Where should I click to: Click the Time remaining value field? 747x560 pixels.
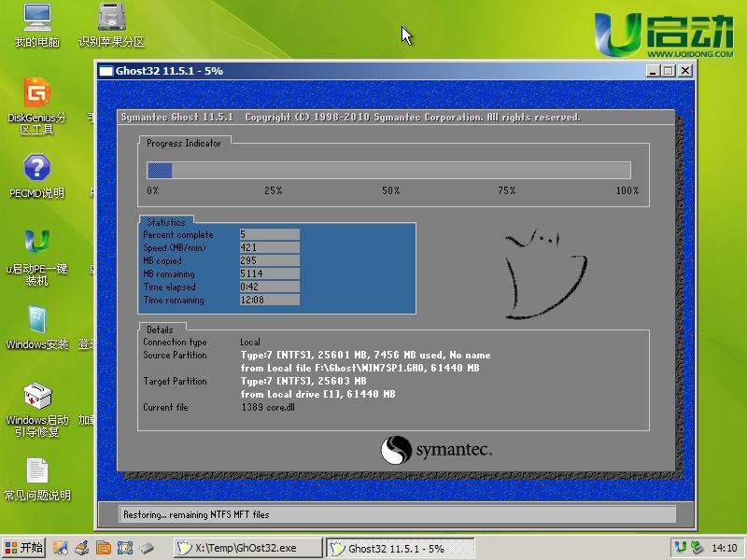(x=272, y=301)
